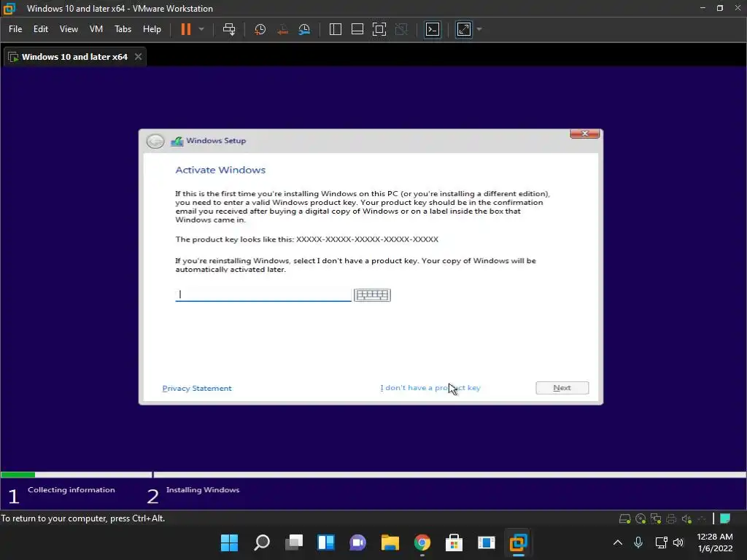The image size is (747, 560).
Task: Close the Windows 10 and later x64 tab
Action: (x=138, y=57)
